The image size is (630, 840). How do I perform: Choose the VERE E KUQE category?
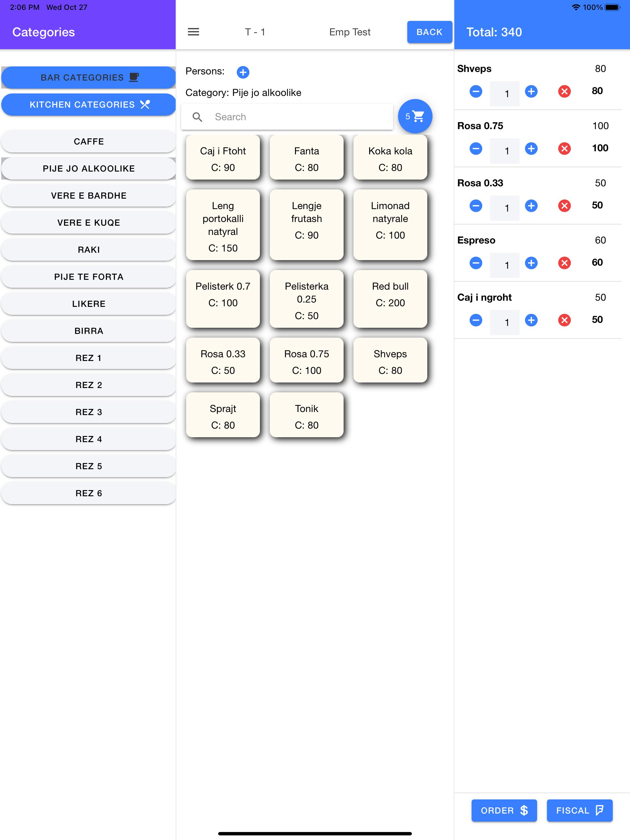(x=89, y=223)
